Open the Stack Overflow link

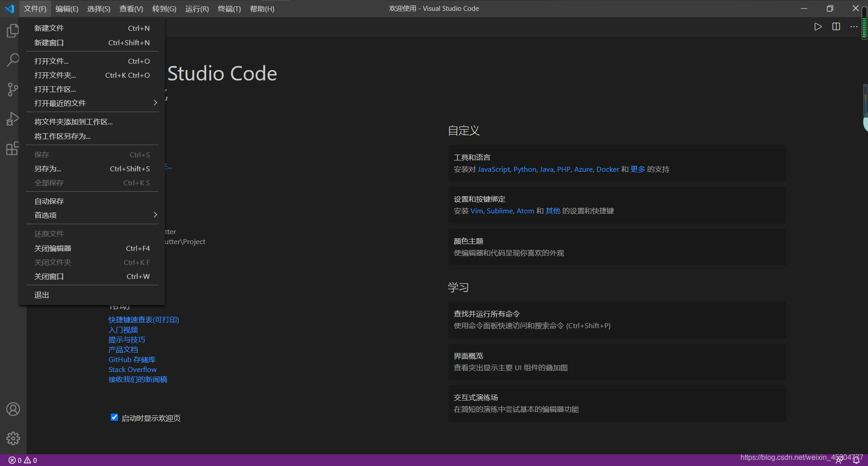click(132, 369)
